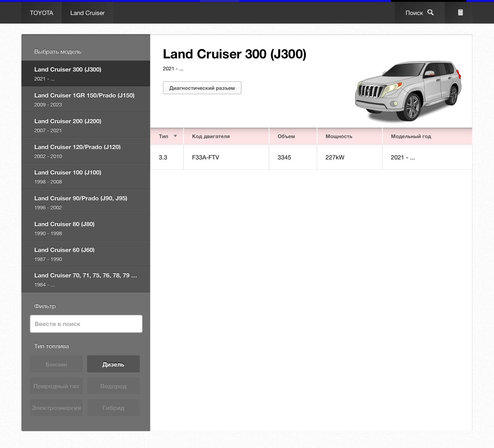
Task: Click the Тип column header label
Action: (164, 136)
